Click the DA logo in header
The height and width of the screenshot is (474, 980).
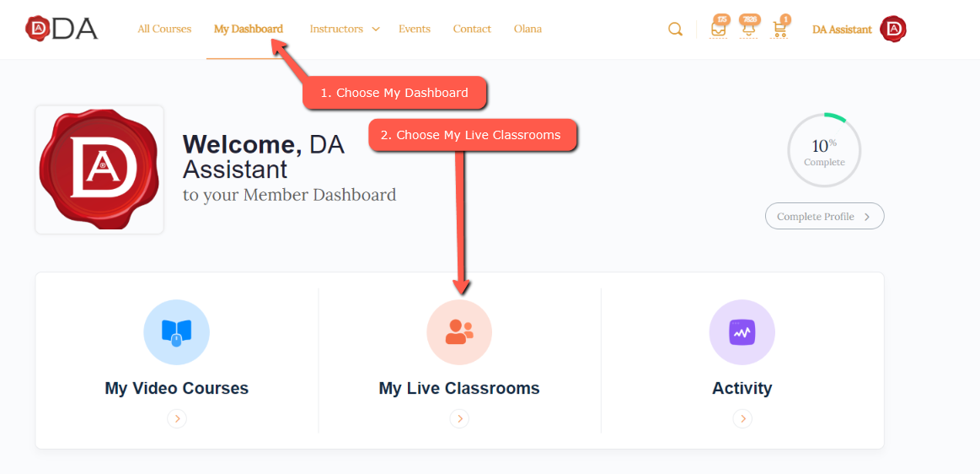tap(62, 29)
